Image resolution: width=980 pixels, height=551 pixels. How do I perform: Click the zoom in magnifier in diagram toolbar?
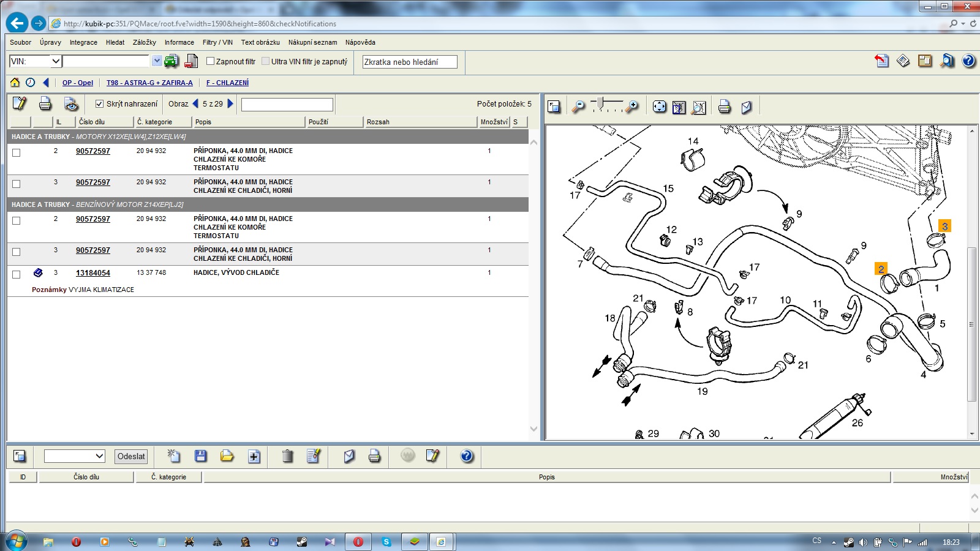coord(633,107)
